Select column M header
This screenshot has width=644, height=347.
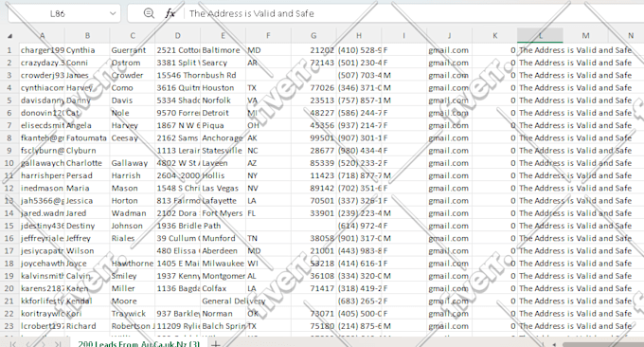[x=585, y=36]
